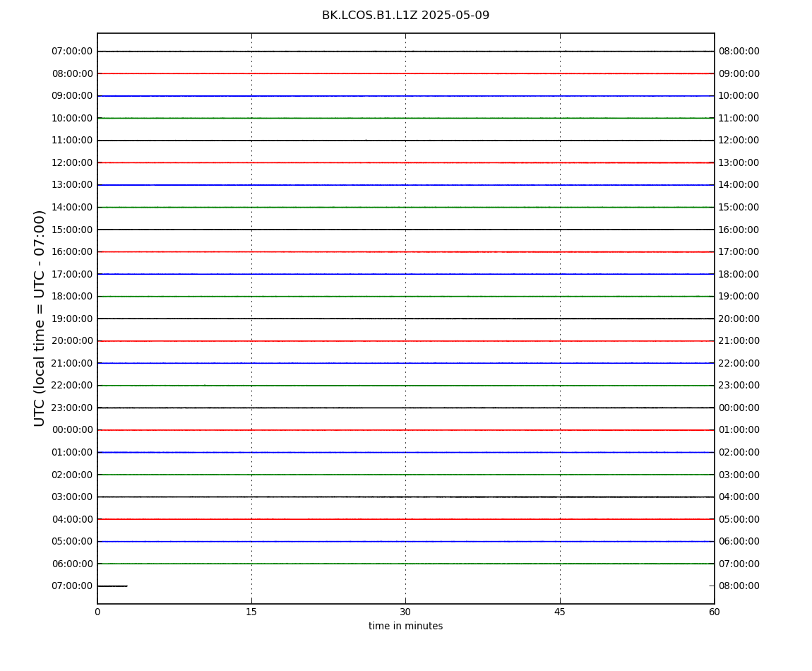
Task: Click right-axis end time label 07:00:00
Action: (739, 564)
